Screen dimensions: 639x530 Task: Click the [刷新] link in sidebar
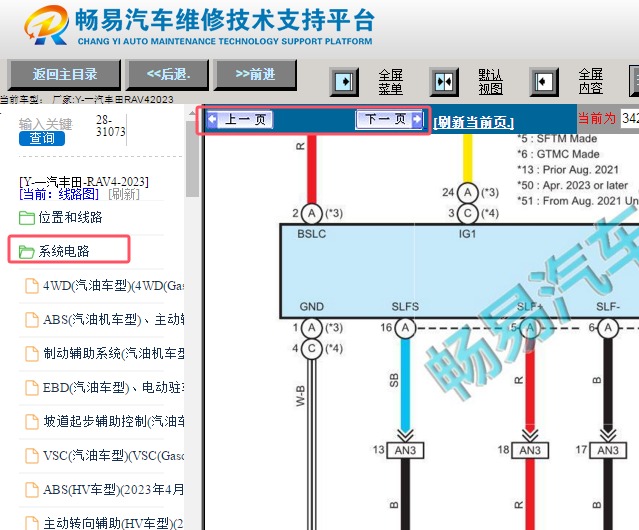tap(124, 194)
